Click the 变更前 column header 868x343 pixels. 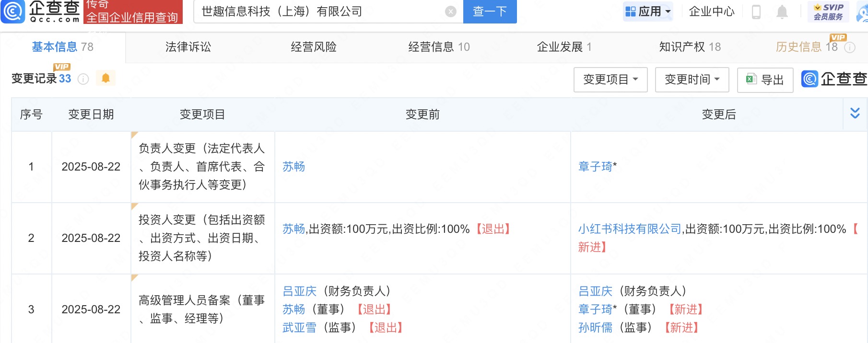[422, 114]
